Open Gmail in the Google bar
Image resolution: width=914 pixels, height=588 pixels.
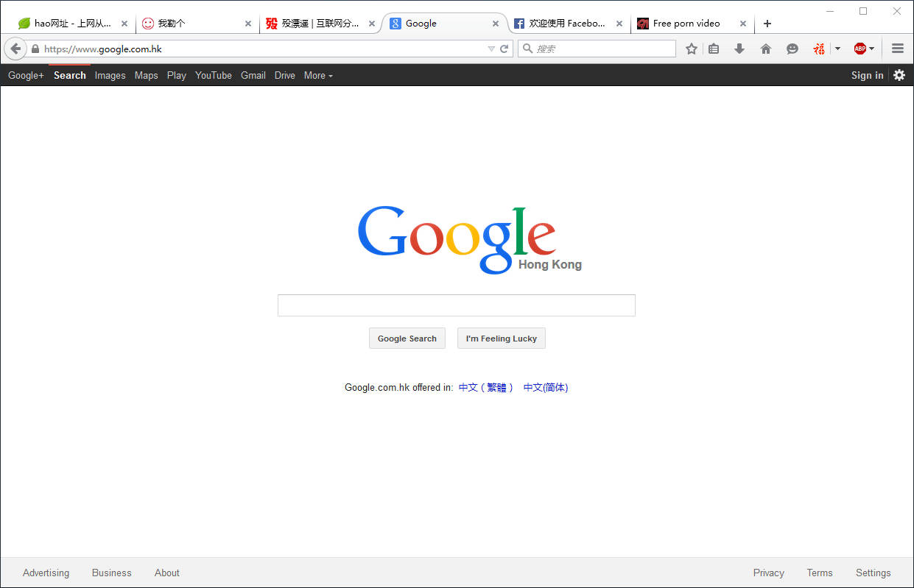pyautogui.click(x=253, y=75)
